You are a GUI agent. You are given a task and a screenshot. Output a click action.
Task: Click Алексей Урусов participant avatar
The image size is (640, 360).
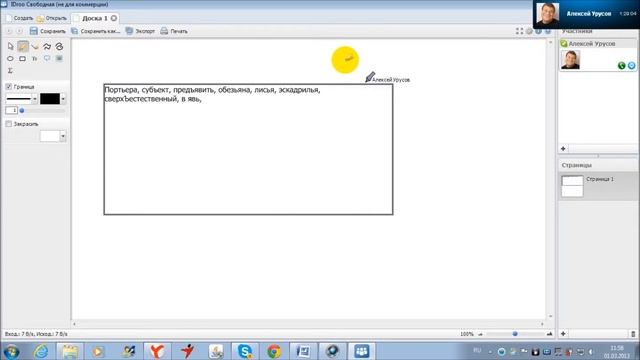pyautogui.click(x=570, y=60)
